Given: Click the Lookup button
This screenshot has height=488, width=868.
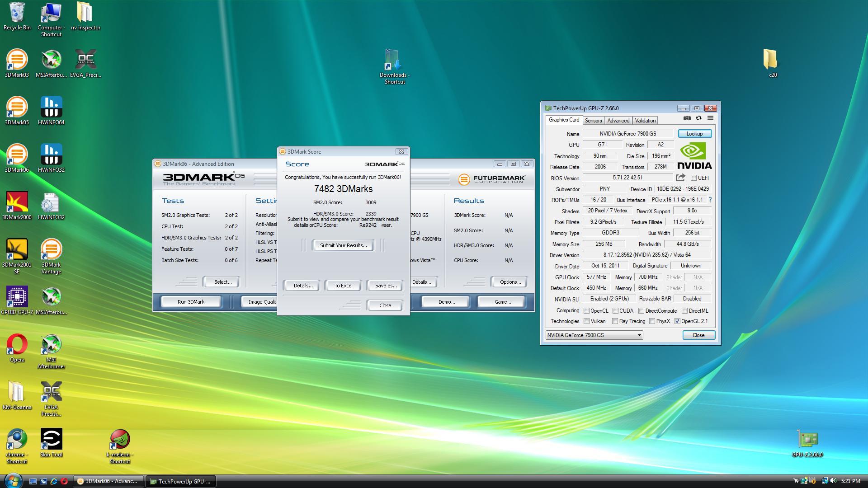Looking at the screenshot, I should coord(694,134).
